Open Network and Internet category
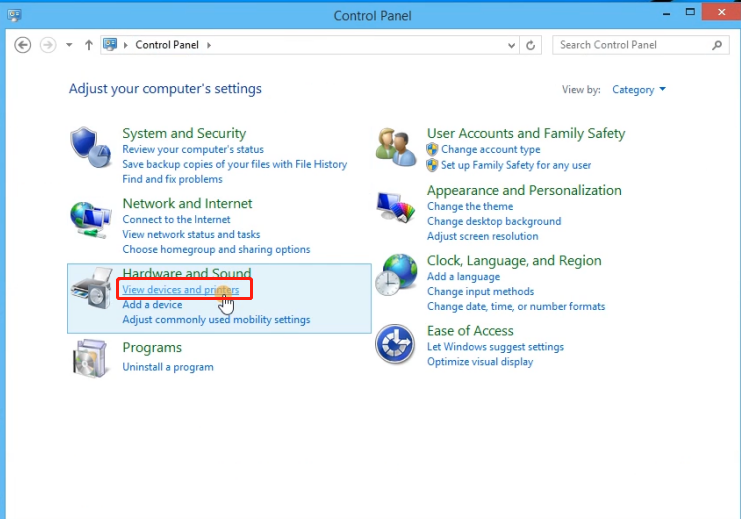The height and width of the screenshot is (519, 741). click(187, 203)
